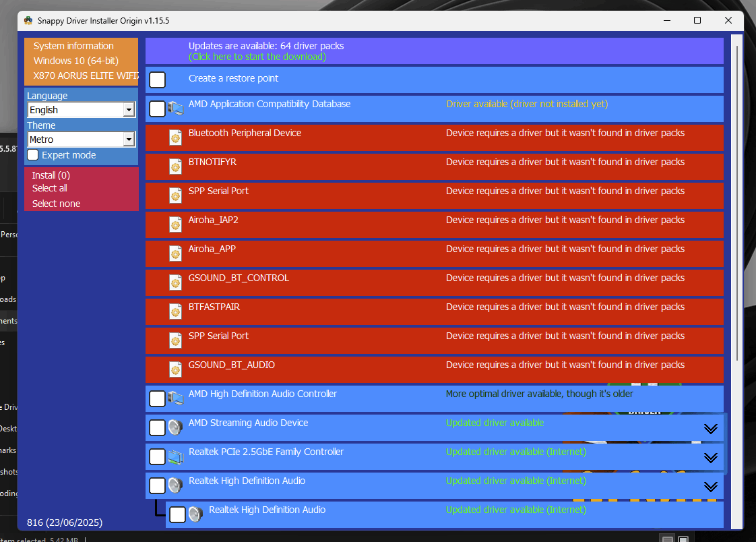756x542 pixels.
Task: Click the Bluetooth Peripheral Device gear icon
Action: click(176, 137)
